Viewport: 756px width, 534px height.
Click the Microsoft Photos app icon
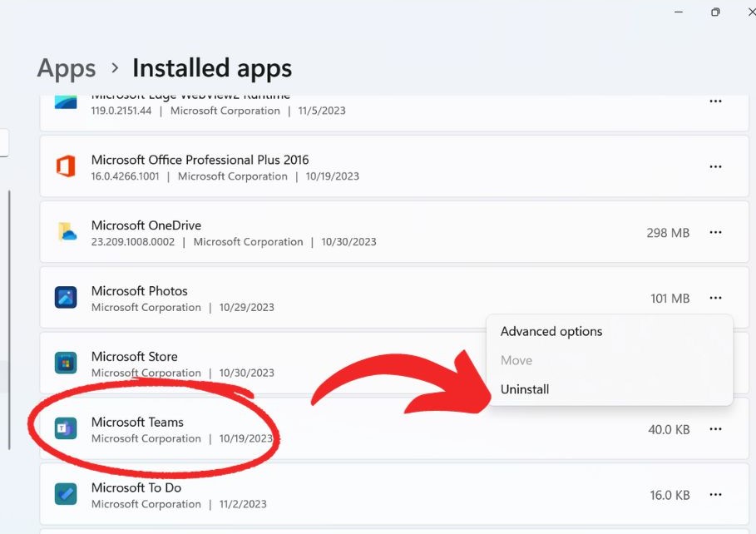tap(66, 297)
